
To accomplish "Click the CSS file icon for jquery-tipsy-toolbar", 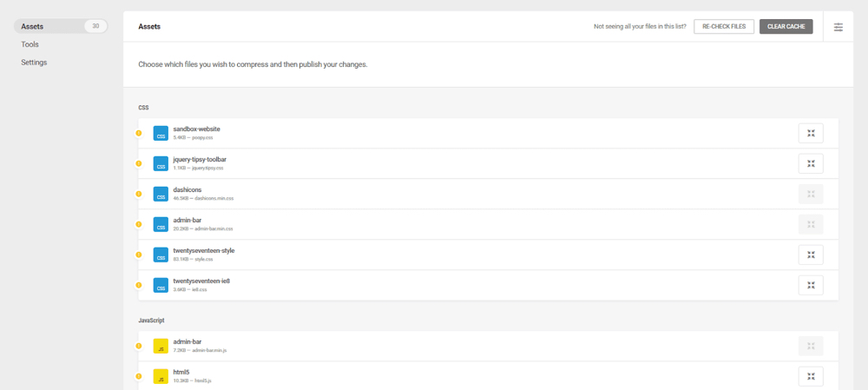I will (161, 163).
